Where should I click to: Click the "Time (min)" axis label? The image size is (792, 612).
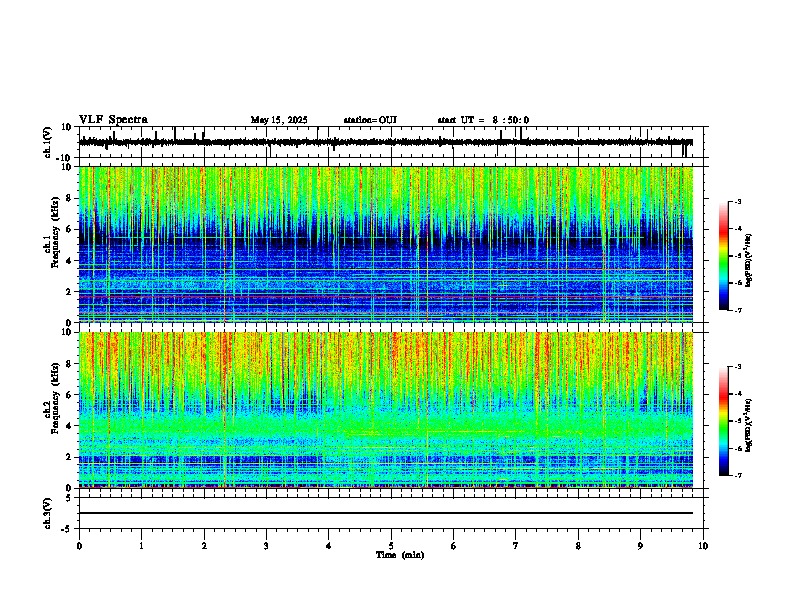(400, 555)
